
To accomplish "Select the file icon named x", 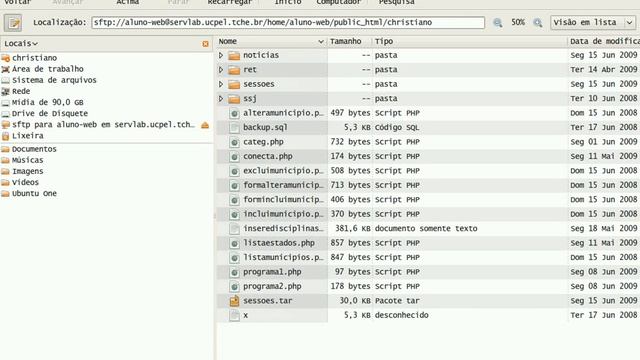I will pos(234,316).
